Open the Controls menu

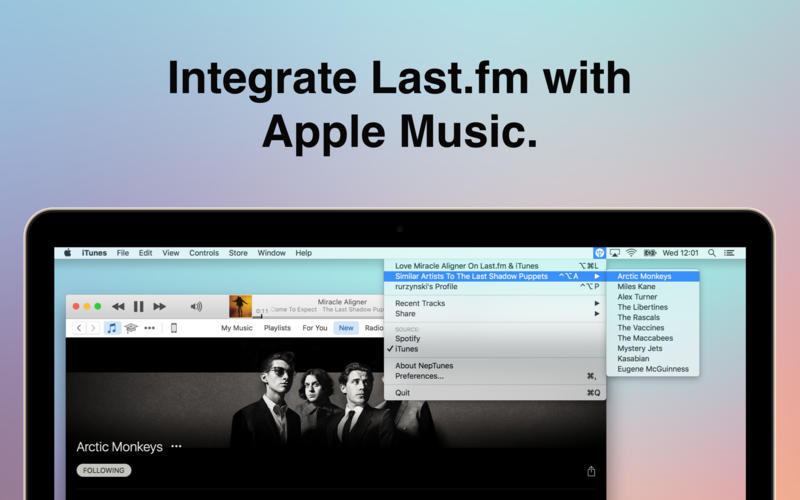click(204, 253)
